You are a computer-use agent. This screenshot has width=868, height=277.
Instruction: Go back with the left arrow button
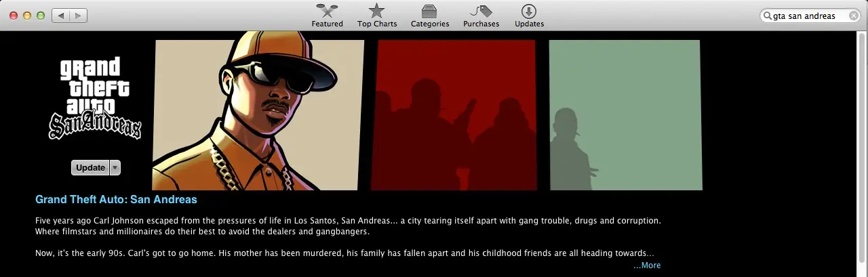(61, 15)
